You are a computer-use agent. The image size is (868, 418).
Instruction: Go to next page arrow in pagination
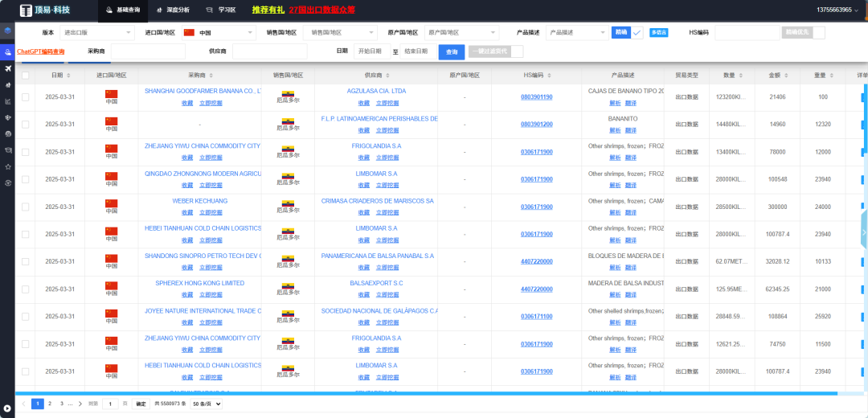point(80,404)
